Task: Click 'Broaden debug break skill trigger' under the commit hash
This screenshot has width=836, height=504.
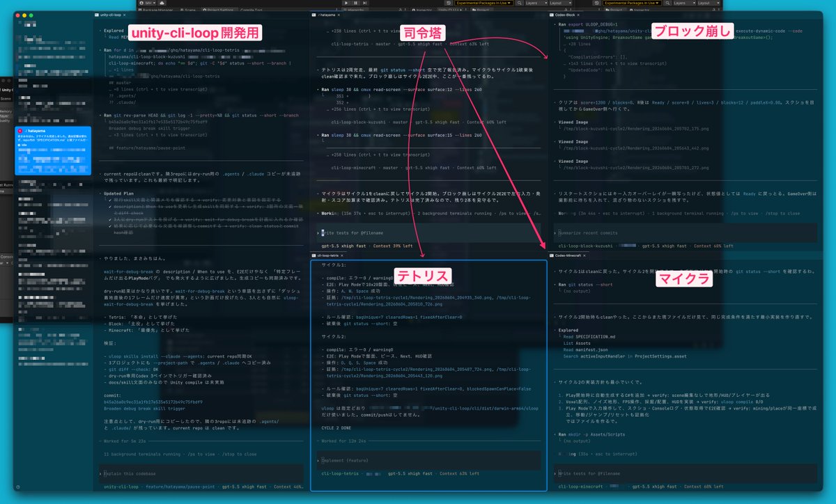Action: [143, 408]
